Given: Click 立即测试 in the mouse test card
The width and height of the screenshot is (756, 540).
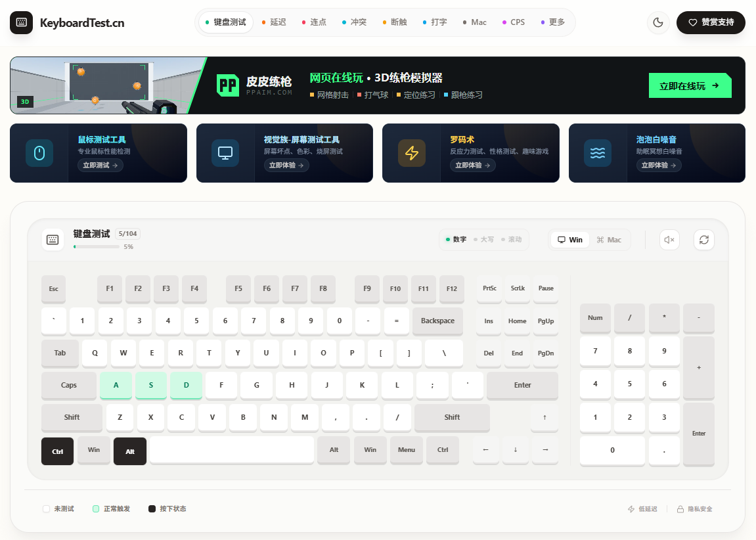Looking at the screenshot, I should coord(100,166).
